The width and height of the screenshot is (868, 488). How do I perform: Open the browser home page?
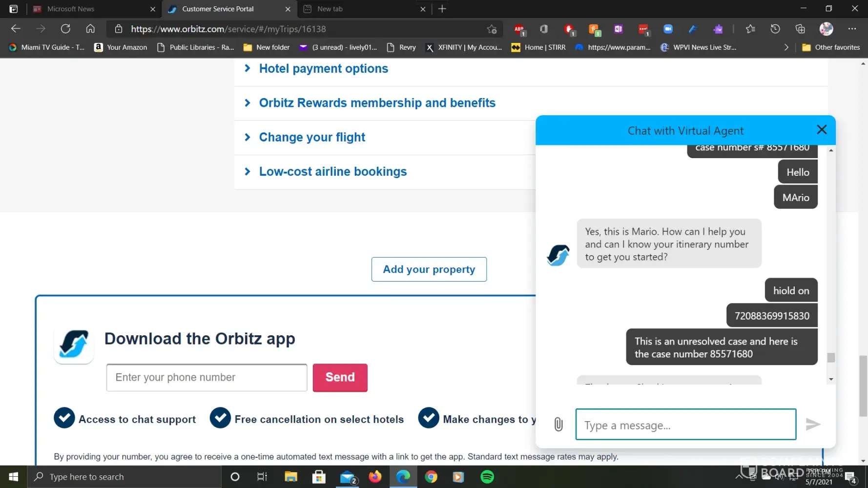(90, 29)
